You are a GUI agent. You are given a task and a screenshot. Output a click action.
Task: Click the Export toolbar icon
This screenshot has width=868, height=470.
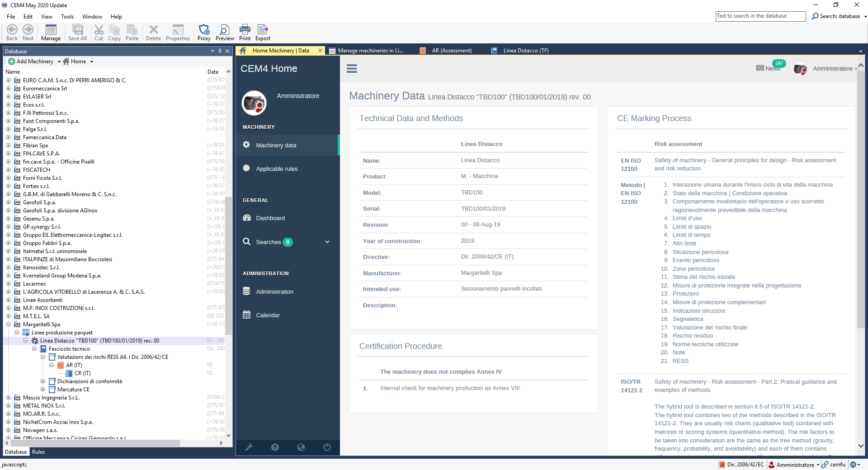pyautogui.click(x=263, y=32)
